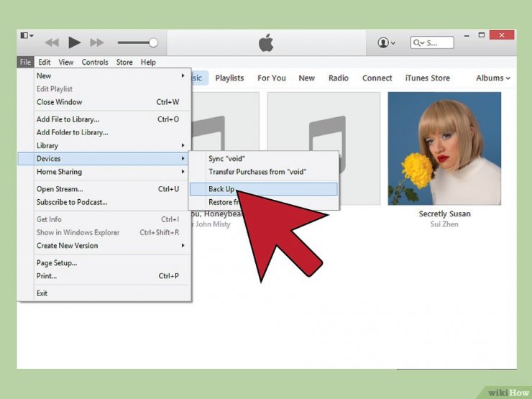Switch to the Radio tab
532x399 pixels.
click(339, 78)
